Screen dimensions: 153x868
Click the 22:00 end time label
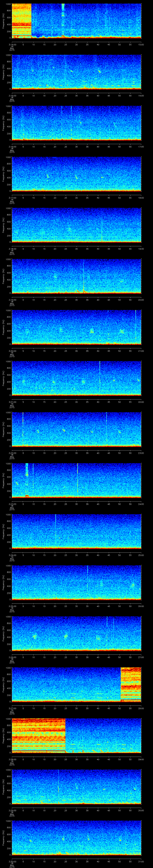[x=141, y=402]
